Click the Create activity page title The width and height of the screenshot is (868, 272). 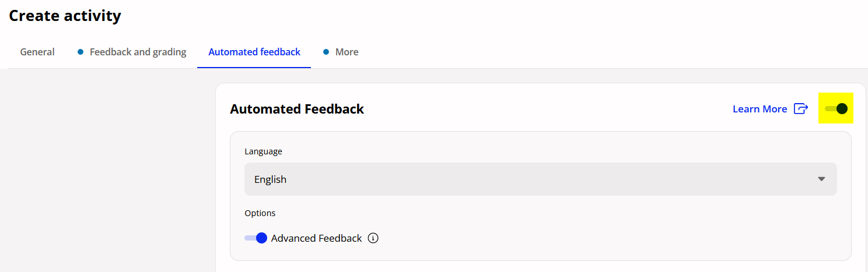pyautogui.click(x=65, y=16)
